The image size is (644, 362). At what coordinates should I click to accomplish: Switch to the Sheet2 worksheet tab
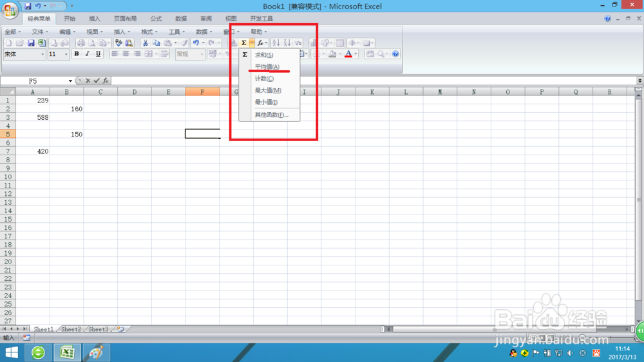click(x=71, y=329)
